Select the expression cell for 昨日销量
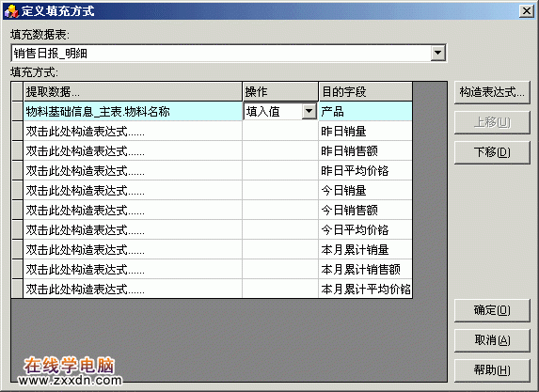Viewport: 539px width, 392px height. [x=133, y=131]
